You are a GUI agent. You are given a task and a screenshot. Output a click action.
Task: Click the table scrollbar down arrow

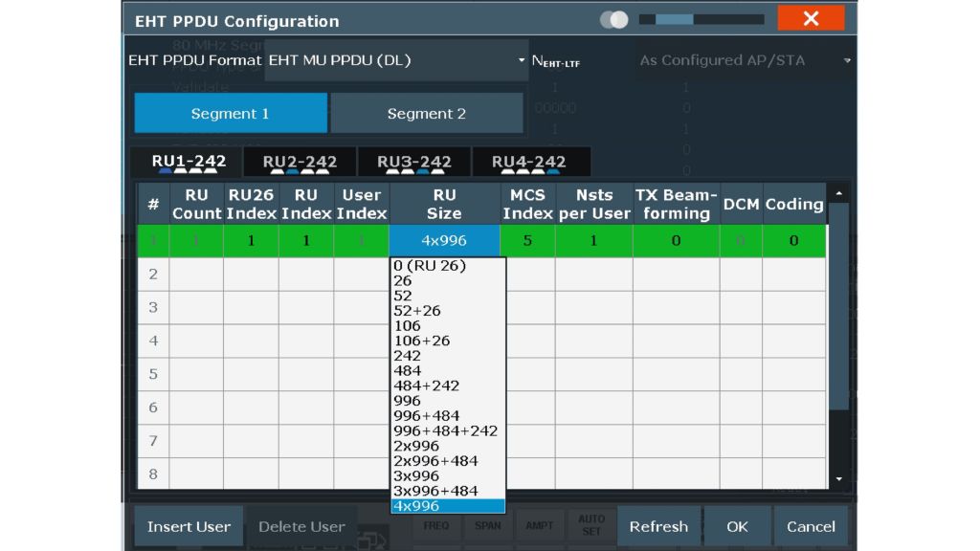(x=839, y=478)
